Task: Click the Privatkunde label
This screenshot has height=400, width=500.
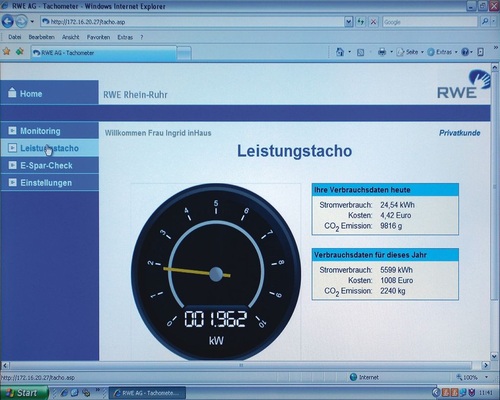Action: pos(459,133)
